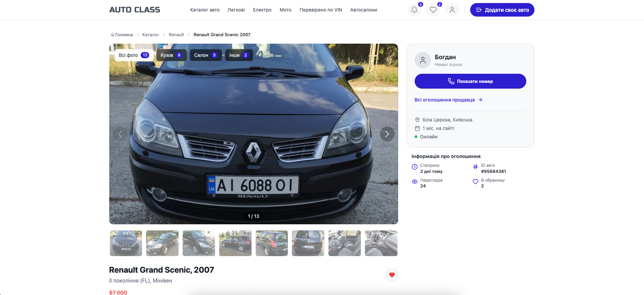Click the Показати номер button
The width and height of the screenshot is (644, 295).
pyautogui.click(x=470, y=81)
